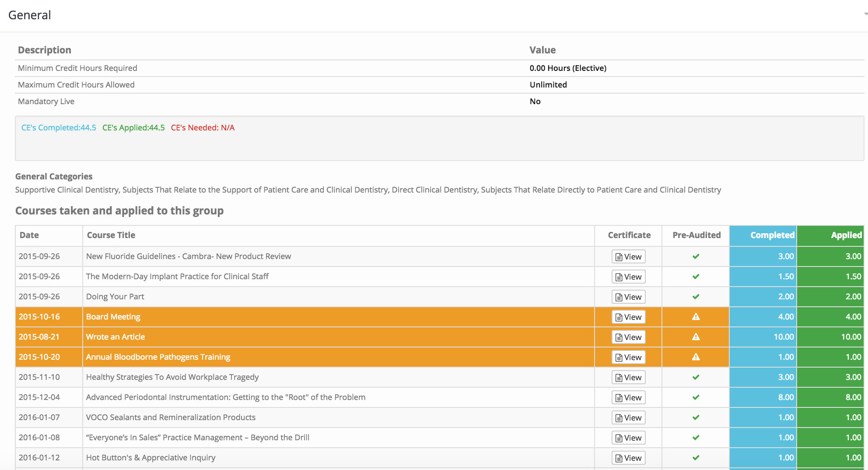The width and height of the screenshot is (868, 470).
Task: Open certificate for Everyone's In Sales course
Action: (x=628, y=438)
